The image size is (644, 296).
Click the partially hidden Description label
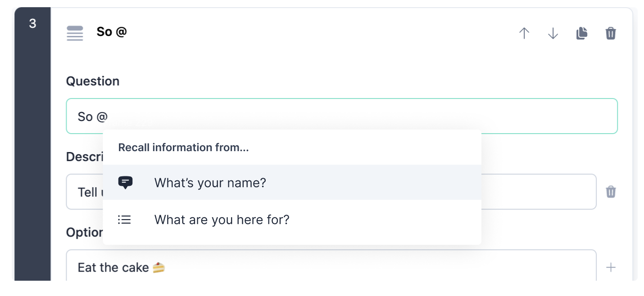click(85, 157)
